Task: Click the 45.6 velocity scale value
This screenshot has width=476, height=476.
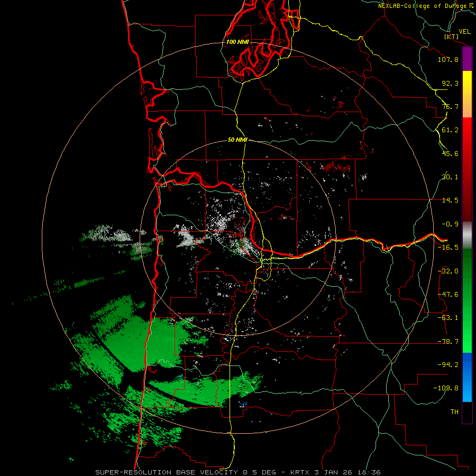Action: pos(450,153)
